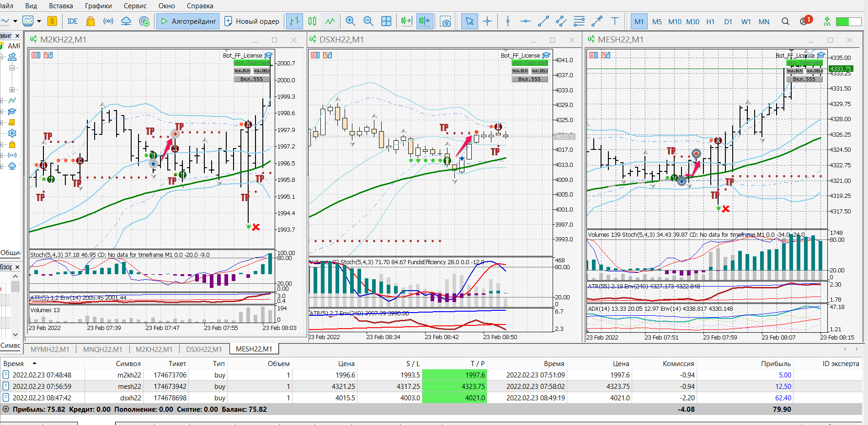
Task: Click the green LVL icon in toolbar
Action: [x=827, y=21]
